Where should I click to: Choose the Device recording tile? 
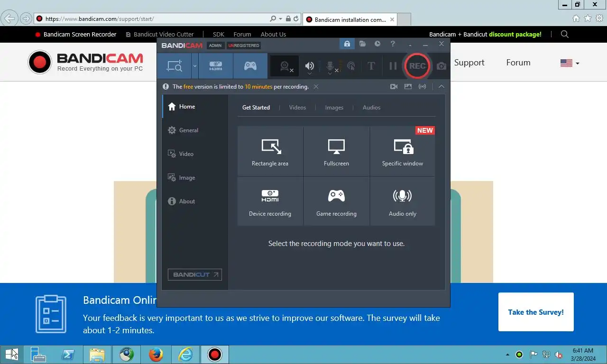(270, 201)
